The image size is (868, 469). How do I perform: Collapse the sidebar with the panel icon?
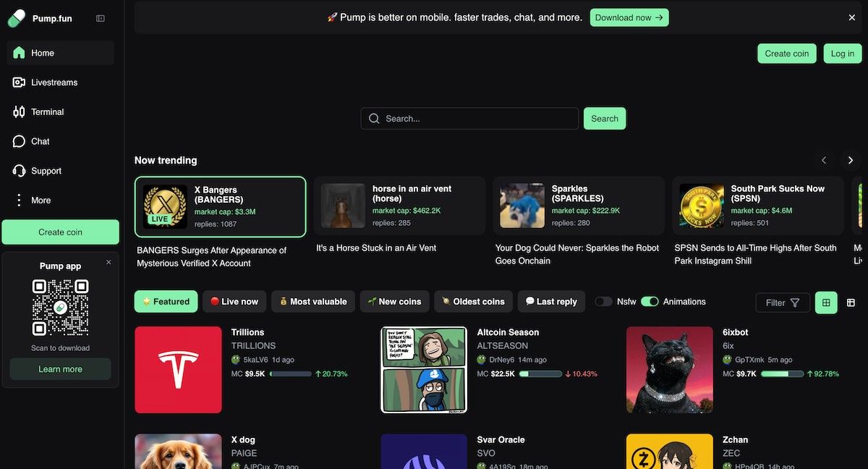click(x=101, y=19)
